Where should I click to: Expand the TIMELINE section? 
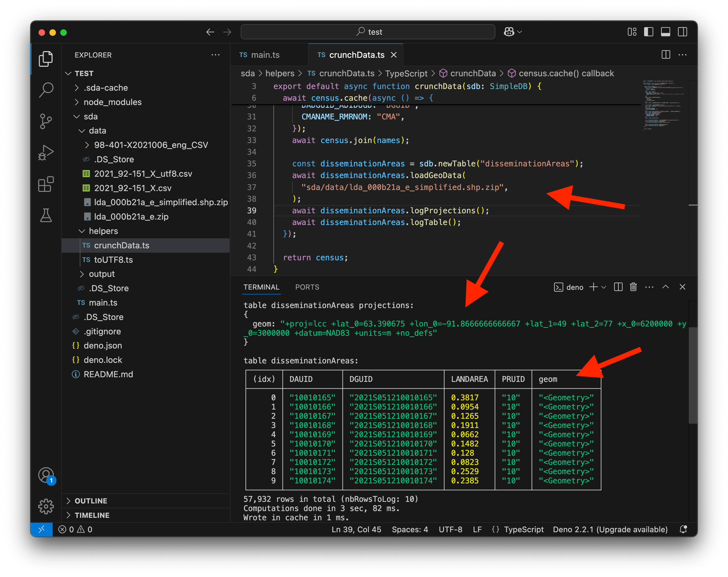point(146,515)
